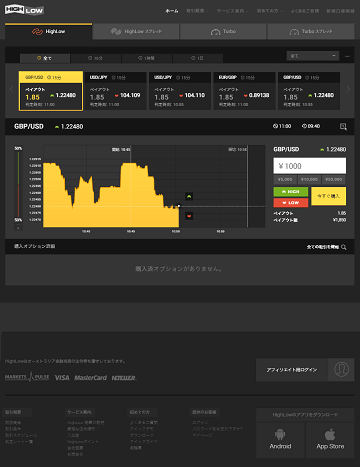Screen dimensions: 360x467
Task: Click the アフィリエイト用ログイン button
Action: tap(292, 370)
